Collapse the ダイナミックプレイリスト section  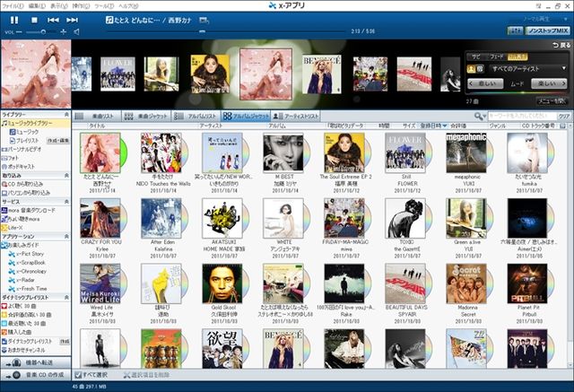(x=66, y=298)
